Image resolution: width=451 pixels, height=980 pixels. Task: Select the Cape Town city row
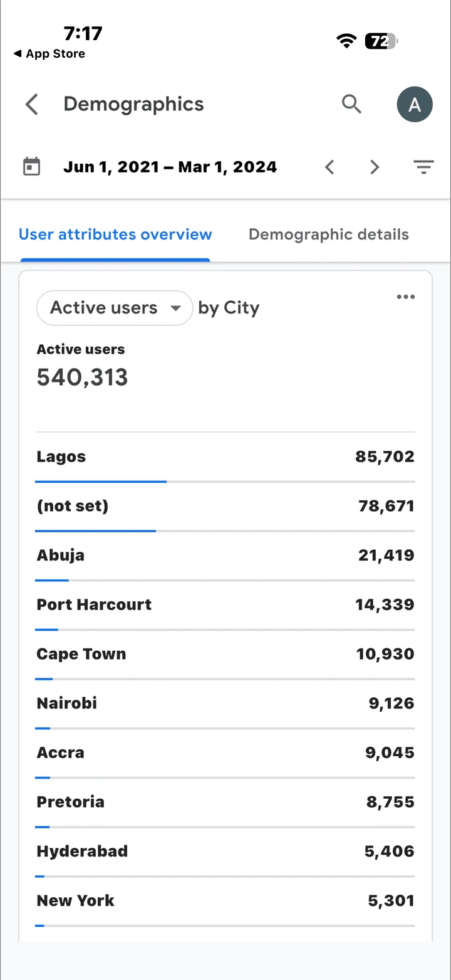click(x=225, y=655)
